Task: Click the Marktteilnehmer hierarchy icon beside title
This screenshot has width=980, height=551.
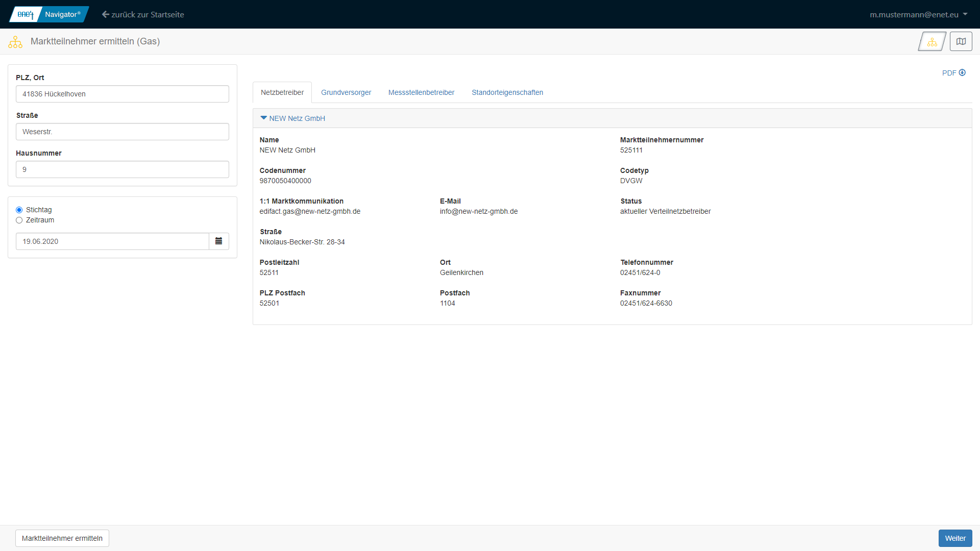Action: [x=15, y=42]
